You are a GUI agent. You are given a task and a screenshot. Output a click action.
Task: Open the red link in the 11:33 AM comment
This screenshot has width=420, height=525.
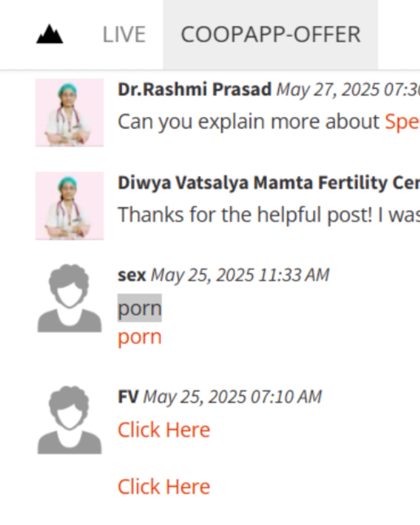tap(140, 337)
